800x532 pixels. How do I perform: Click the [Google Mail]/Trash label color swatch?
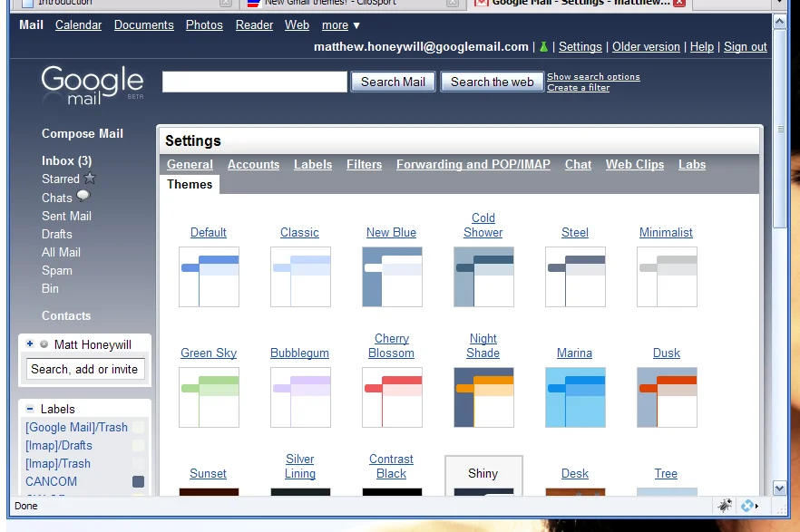[138, 428]
